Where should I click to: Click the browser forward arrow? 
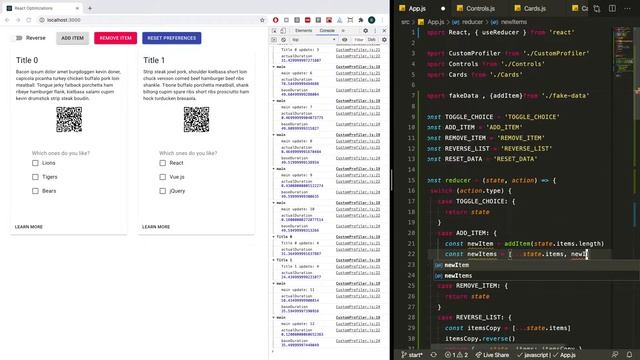click(x=18, y=20)
